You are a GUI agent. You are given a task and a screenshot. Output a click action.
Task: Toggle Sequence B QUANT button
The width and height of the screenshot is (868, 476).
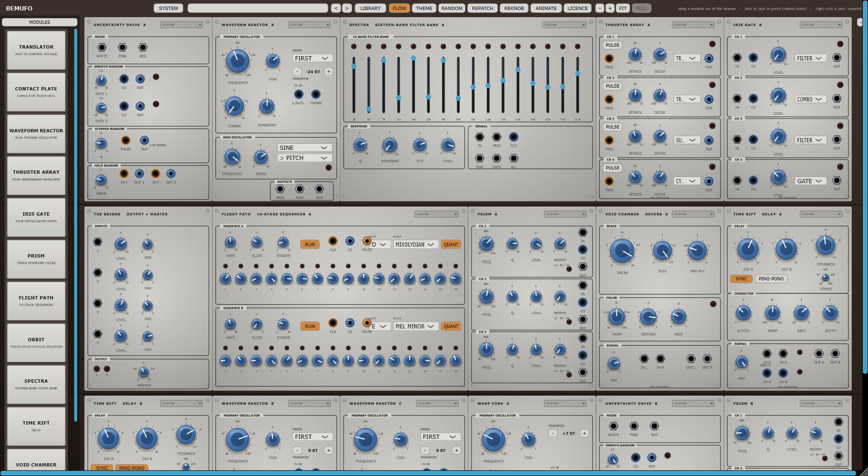[451, 326]
